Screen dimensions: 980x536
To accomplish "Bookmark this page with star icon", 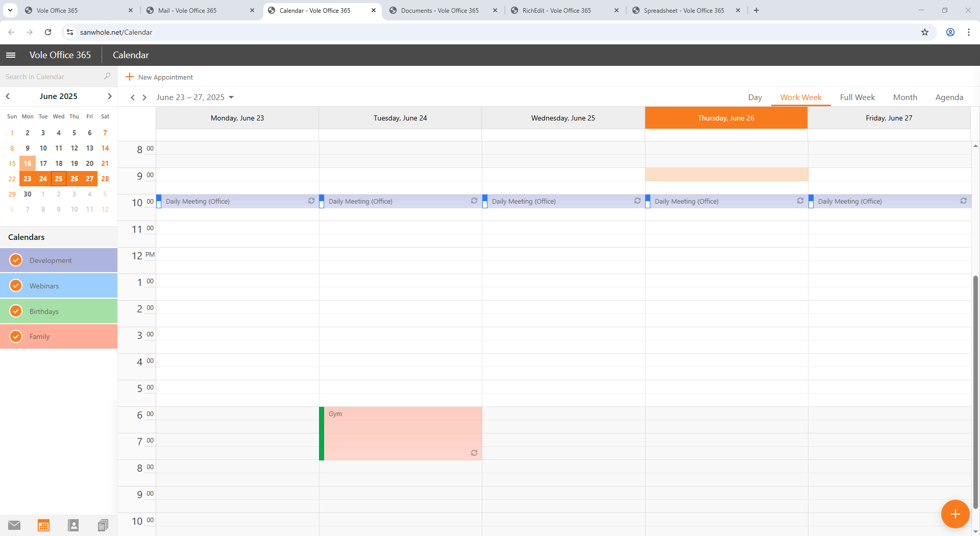I will pos(924,32).
